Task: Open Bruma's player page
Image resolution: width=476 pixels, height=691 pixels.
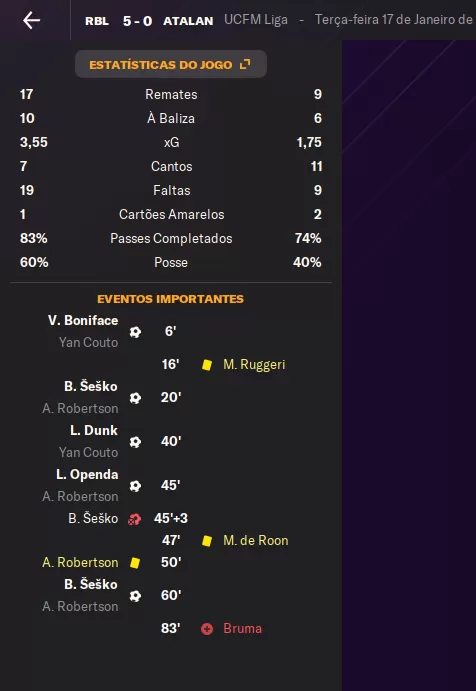Action: [x=242, y=628]
